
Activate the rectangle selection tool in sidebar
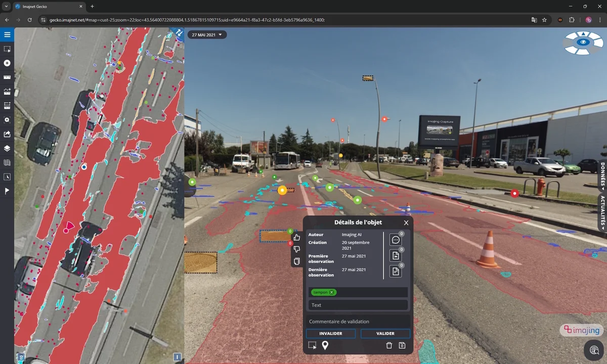(7, 49)
